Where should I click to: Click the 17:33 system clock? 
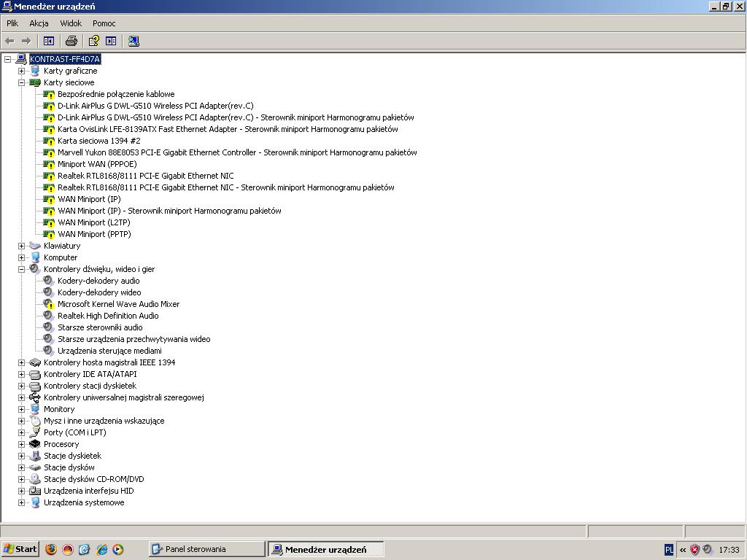[729, 550]
